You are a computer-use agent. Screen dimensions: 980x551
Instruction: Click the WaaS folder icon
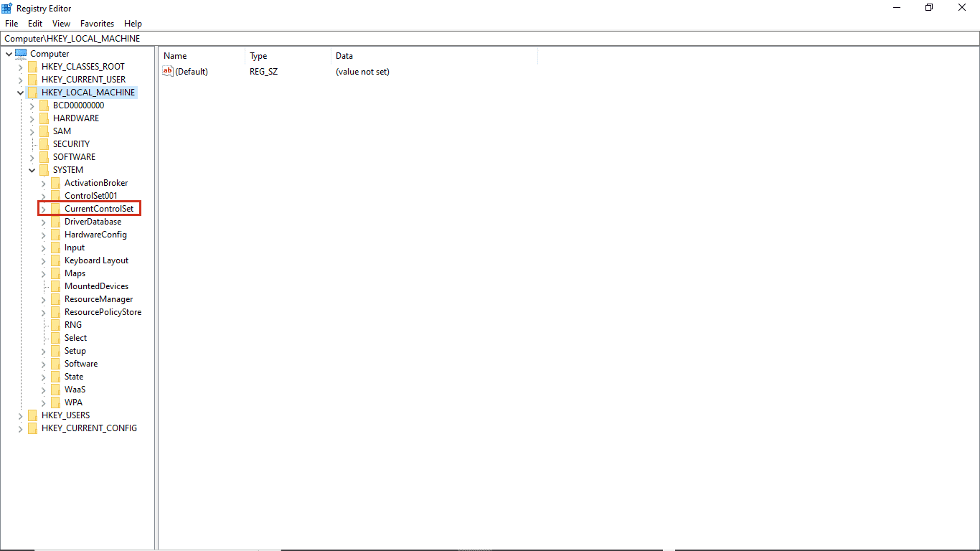pyautogui.click(x=55, y=390)
